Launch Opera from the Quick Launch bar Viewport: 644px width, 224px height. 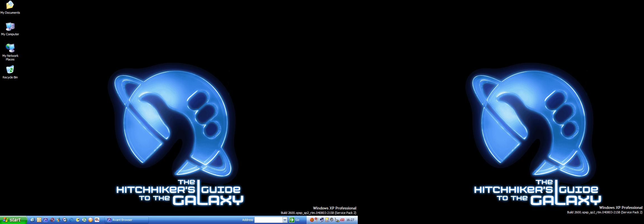52,220
